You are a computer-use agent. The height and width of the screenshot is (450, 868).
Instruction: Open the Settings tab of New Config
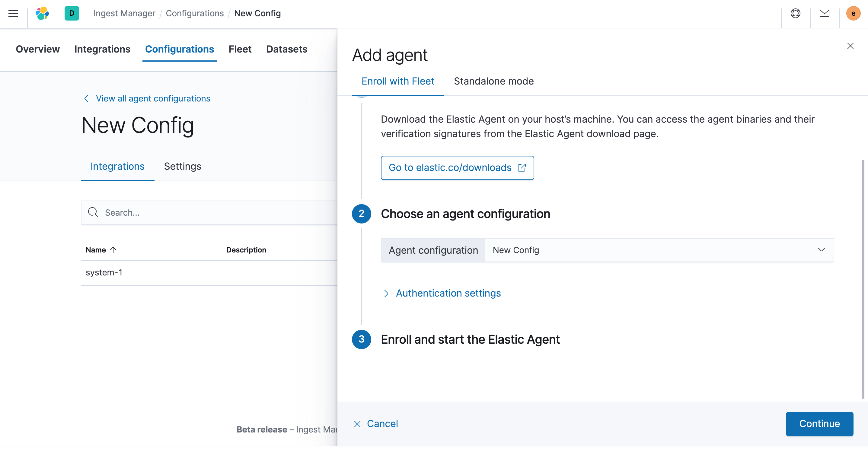tap(182, 166)
